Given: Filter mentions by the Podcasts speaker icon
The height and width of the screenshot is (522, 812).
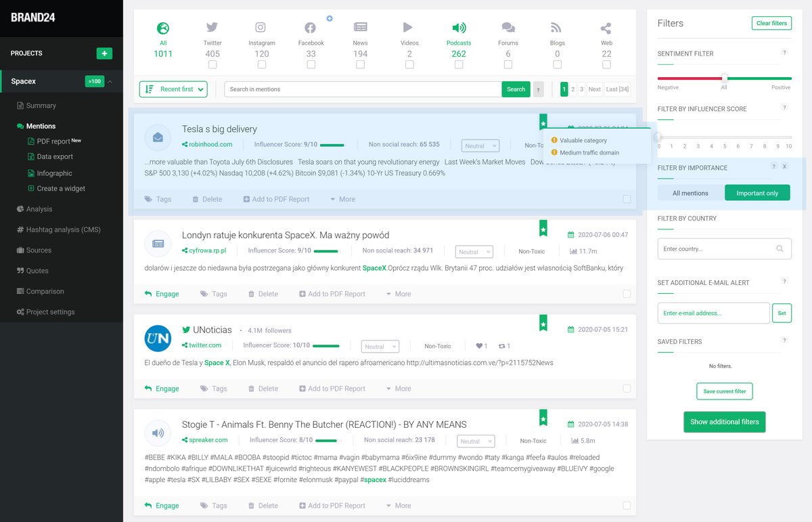Looking at the screenshot, I should (x=459, y=28).
